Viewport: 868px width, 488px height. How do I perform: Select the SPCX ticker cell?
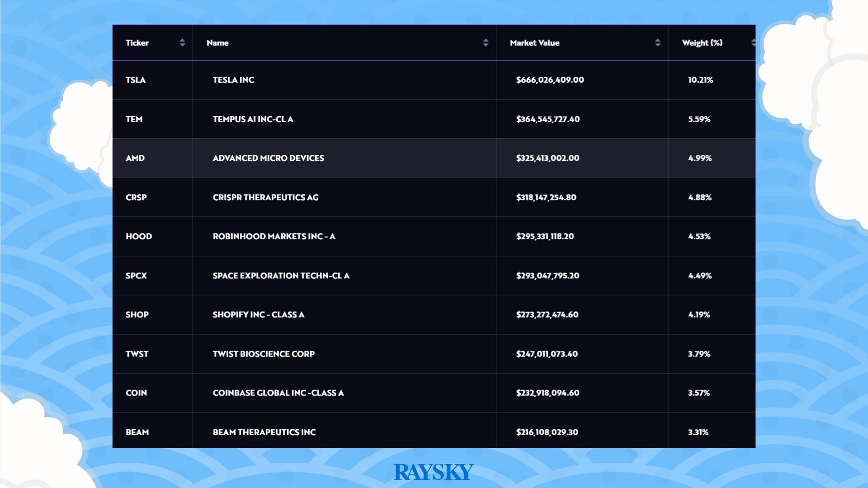(136, 276)
